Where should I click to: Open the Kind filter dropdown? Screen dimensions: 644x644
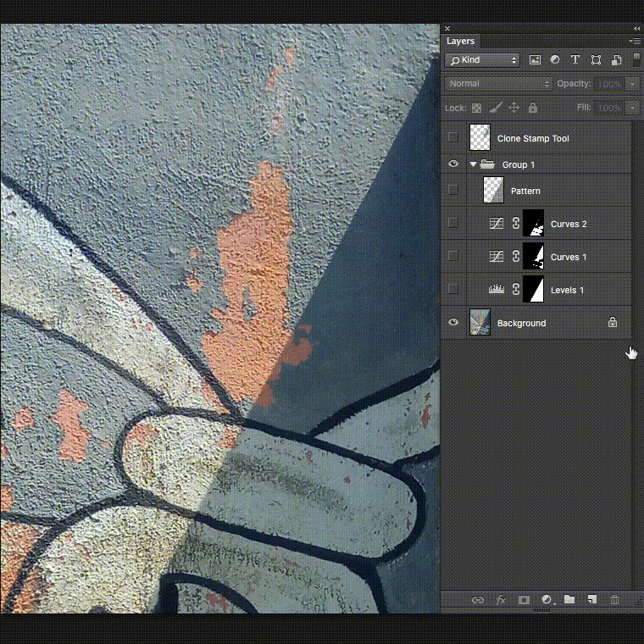(482, 60)
